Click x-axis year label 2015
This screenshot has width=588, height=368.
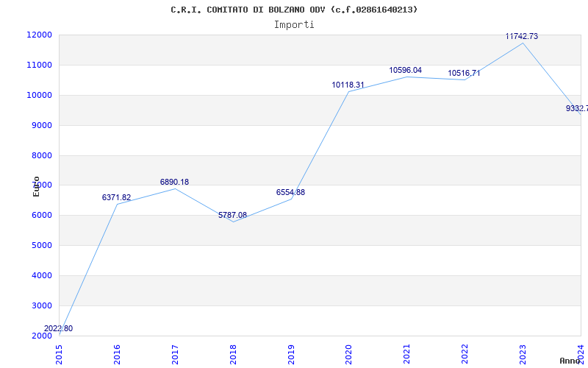[x=59, y=354]
